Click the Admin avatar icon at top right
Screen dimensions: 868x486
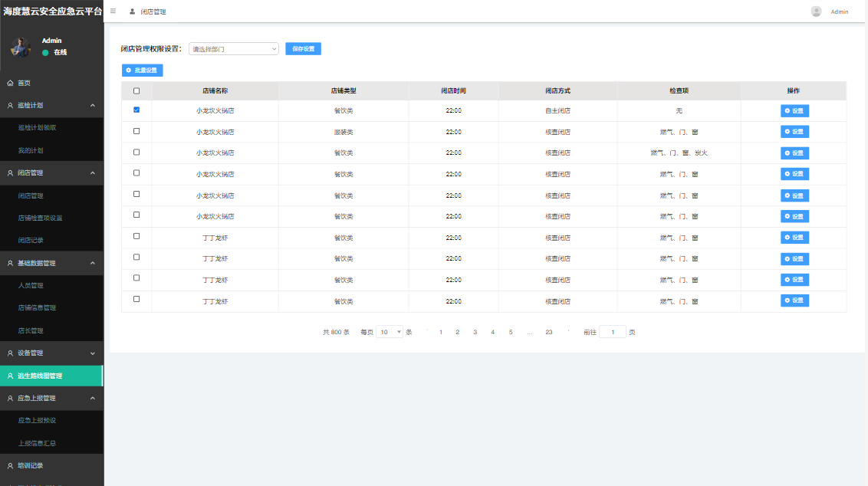click(x=816, y=11)
